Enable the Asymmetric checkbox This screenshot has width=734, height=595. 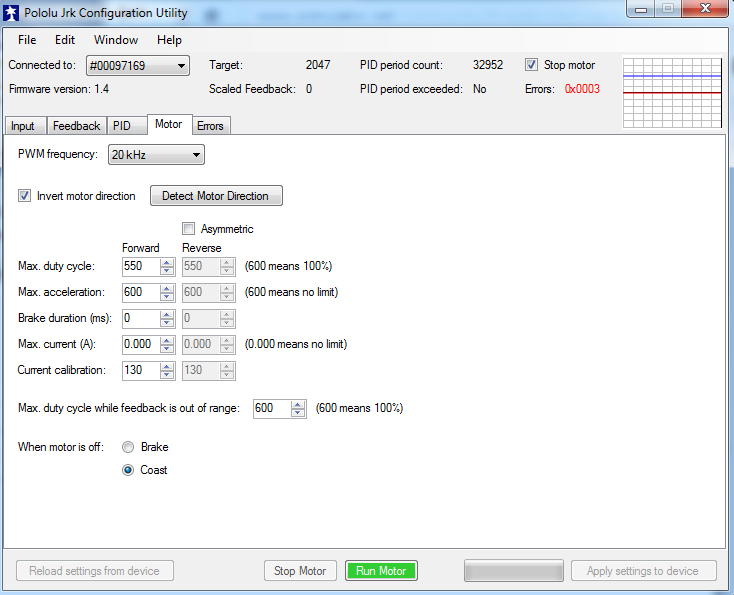pyautogui.click(x=188, y=228)
